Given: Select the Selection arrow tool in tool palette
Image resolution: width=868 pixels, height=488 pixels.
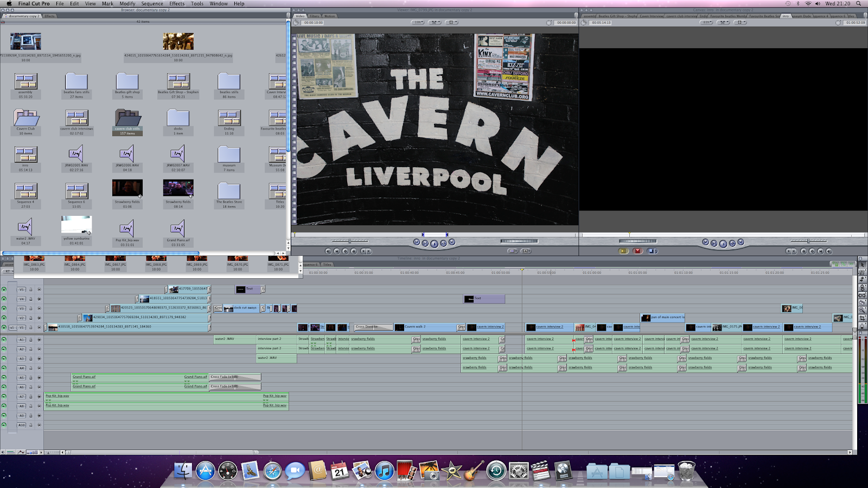Looking at the screenshot, I should coord(863,265).
